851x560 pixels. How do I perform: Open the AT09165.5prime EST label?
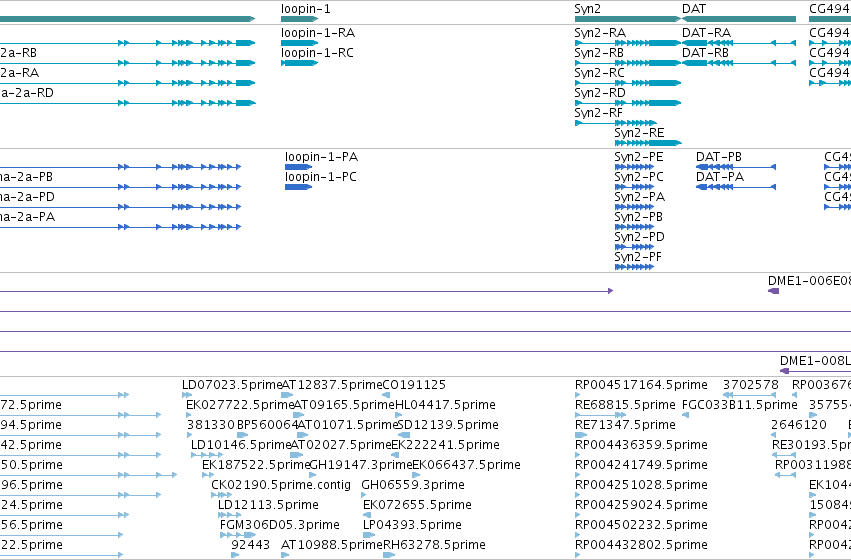344,405
